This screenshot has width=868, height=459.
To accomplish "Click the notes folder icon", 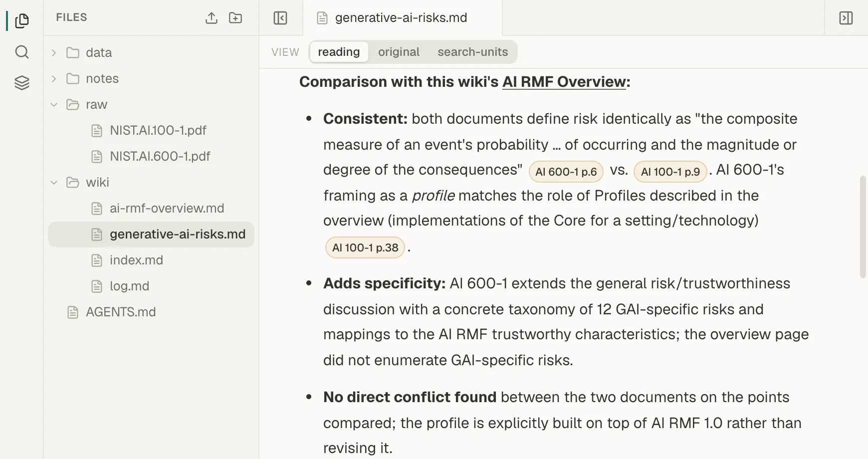I will tap(73, 78).
